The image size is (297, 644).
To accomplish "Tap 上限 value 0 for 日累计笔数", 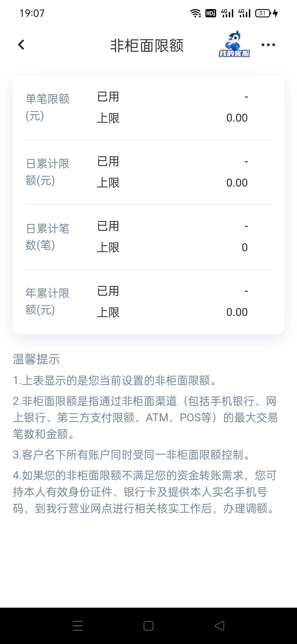I will [245, 247].
